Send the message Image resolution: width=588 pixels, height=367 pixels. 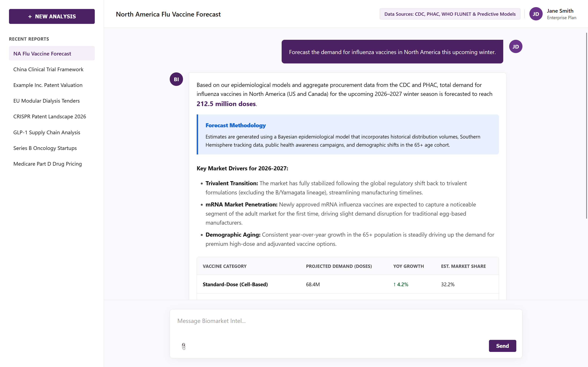[x=502, y=346]
